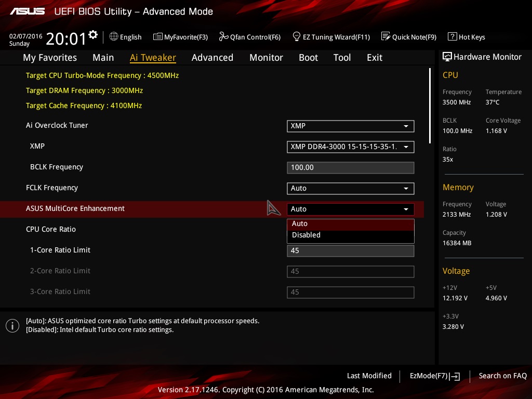Open the FCLK Frequency dropdown
This screenshot has height=399, width=532.
[351, 188]
